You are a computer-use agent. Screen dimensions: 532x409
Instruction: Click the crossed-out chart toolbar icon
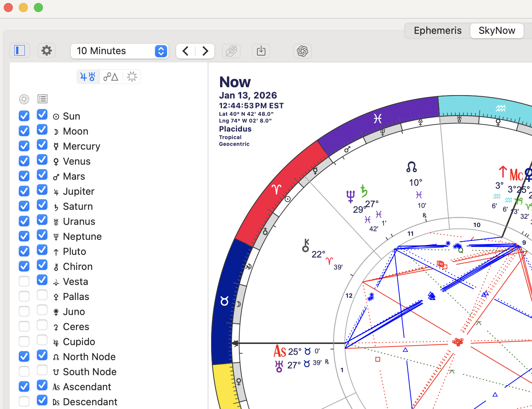231,51
